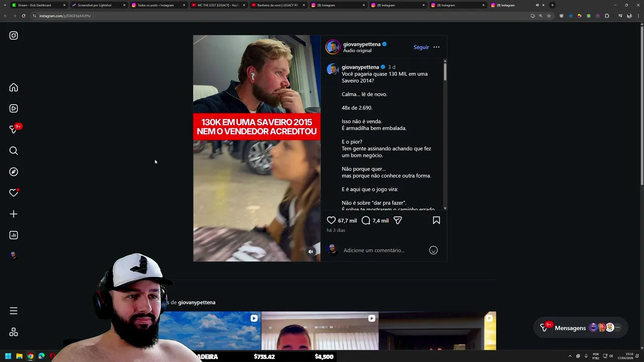
Task: Open giovanypettena link under more posts
Action: (x=197, y=302)
